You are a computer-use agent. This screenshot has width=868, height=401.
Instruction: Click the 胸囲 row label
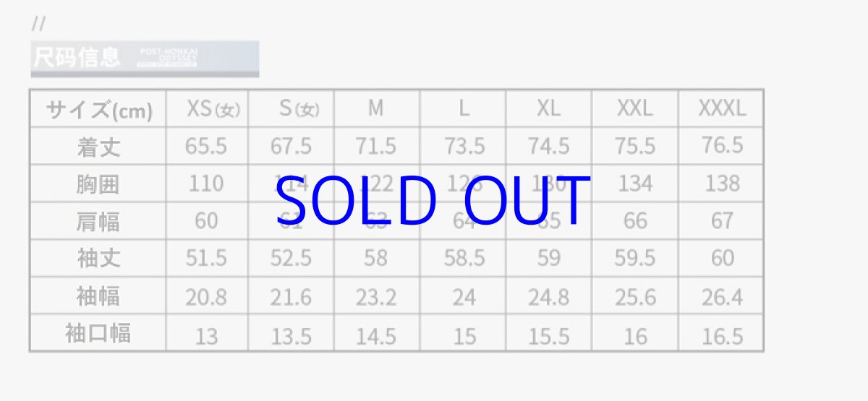pos(99,184)
